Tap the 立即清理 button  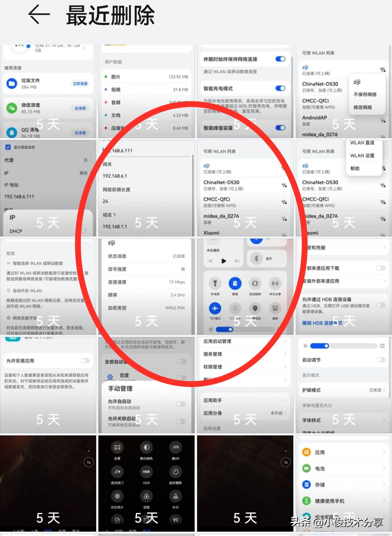click(x=80, y=84)
